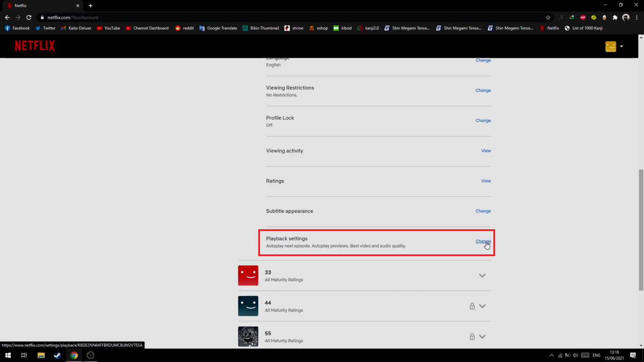The image size is (644, 362).
Task: Open the Twitter bookmark
Action: (45, 28)
